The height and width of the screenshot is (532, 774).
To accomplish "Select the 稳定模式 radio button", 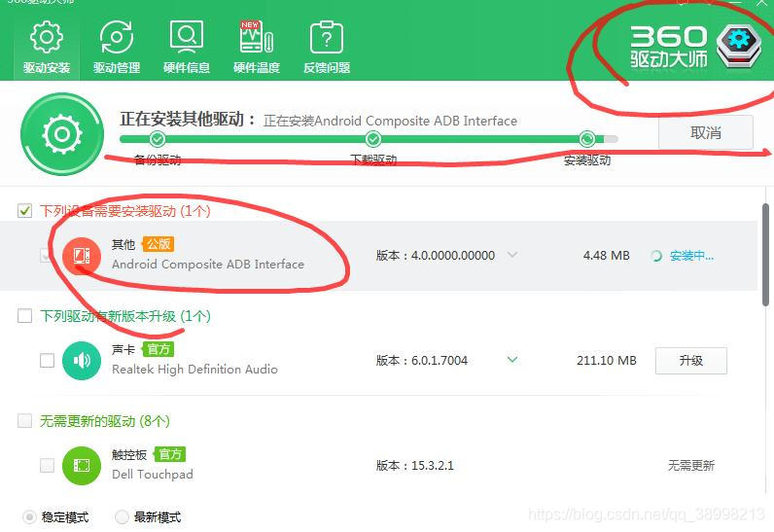I will (x=29, y=516).
